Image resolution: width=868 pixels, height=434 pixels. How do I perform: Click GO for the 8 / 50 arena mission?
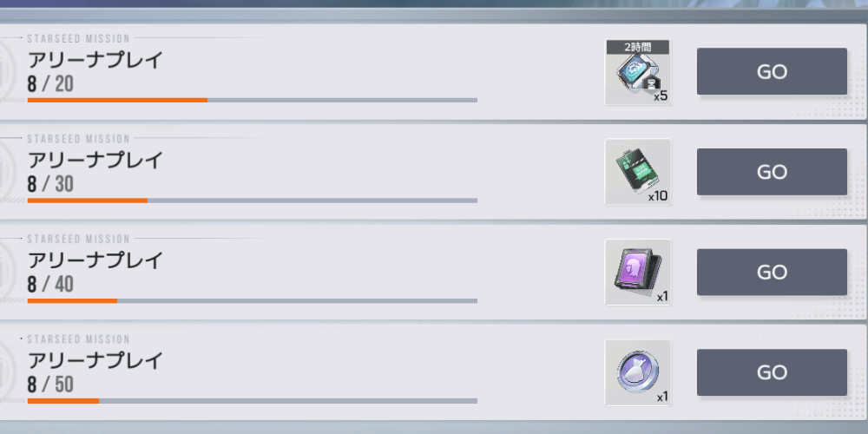772,372
